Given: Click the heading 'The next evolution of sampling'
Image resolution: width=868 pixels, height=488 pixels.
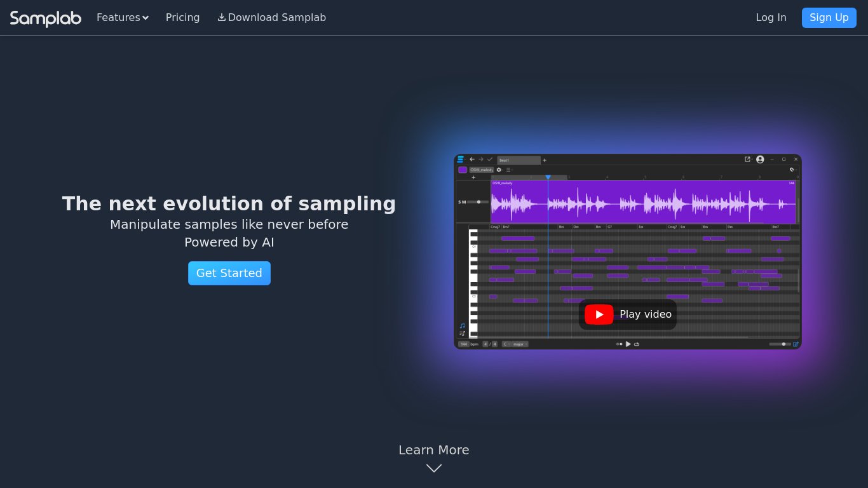Looking at the screenshot, I should coord(229,203).
